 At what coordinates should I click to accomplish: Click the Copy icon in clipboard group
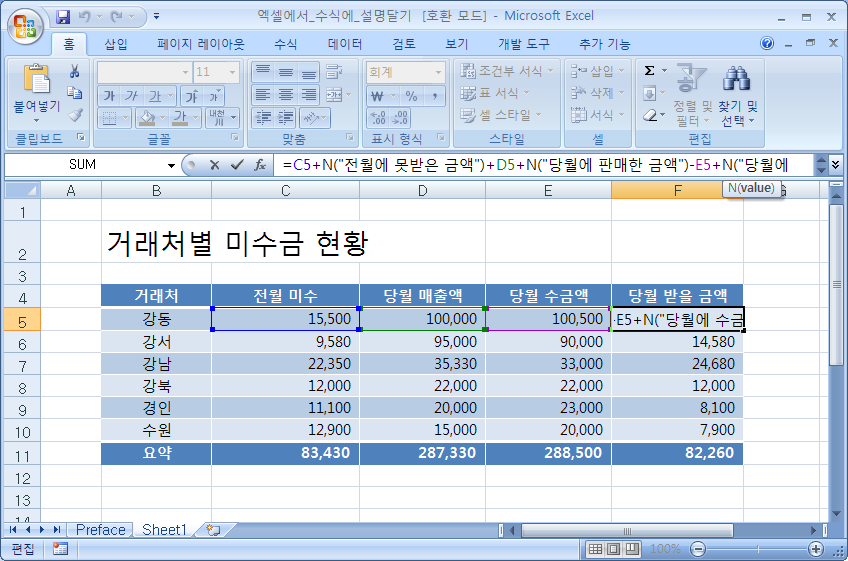75,93
